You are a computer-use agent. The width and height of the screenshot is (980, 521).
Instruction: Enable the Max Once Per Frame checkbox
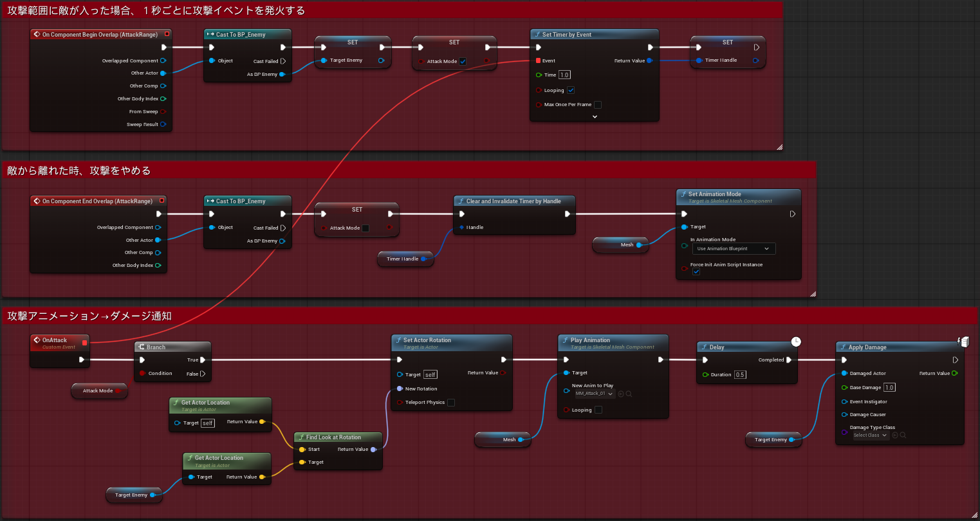598,105
